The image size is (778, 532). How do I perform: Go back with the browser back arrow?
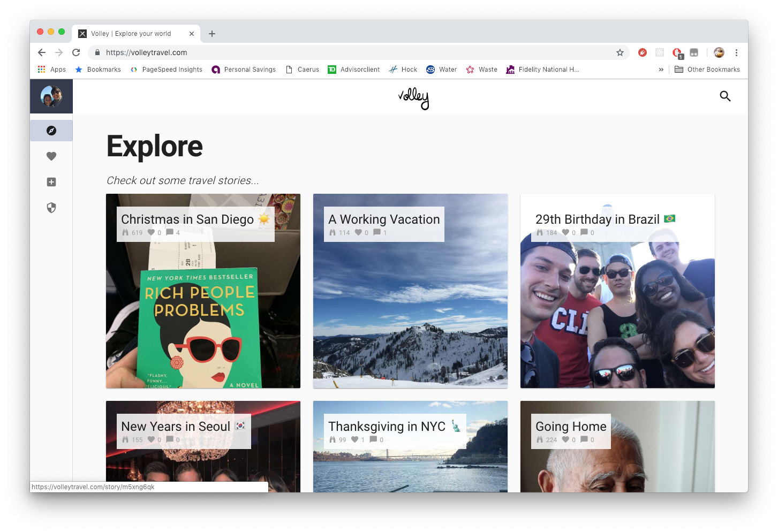(x=42, y=52)
